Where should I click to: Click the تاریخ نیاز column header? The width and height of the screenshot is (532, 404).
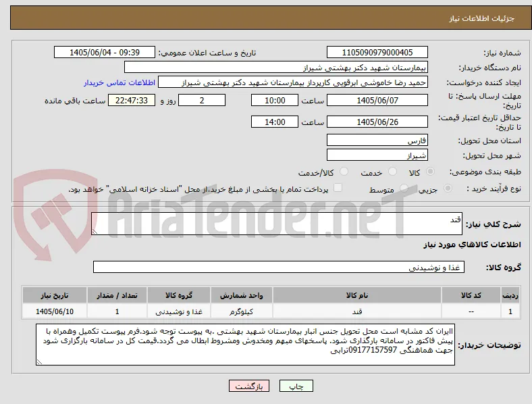(55, 295)
